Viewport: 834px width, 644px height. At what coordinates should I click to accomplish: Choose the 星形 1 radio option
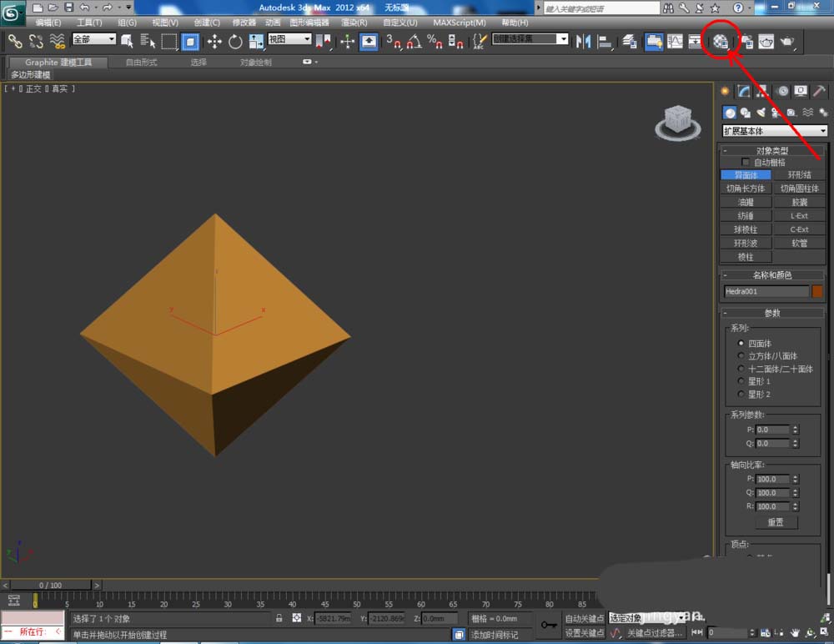740,381
